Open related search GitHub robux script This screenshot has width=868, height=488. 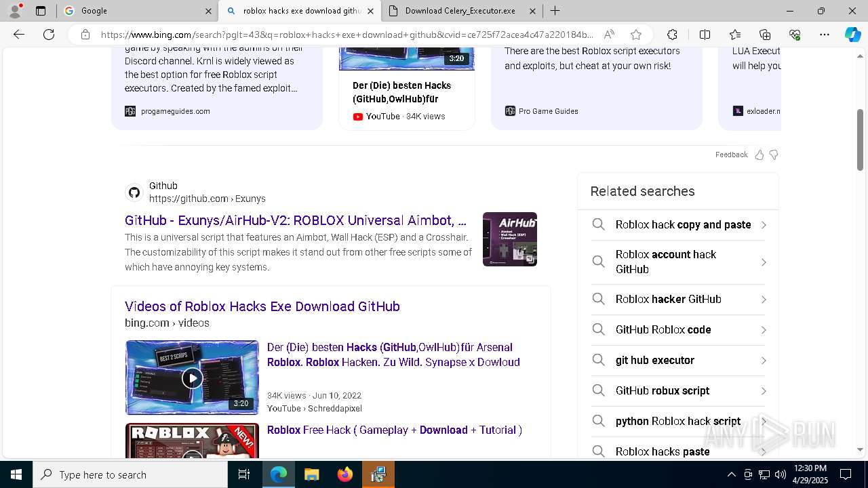pos(679,391)
